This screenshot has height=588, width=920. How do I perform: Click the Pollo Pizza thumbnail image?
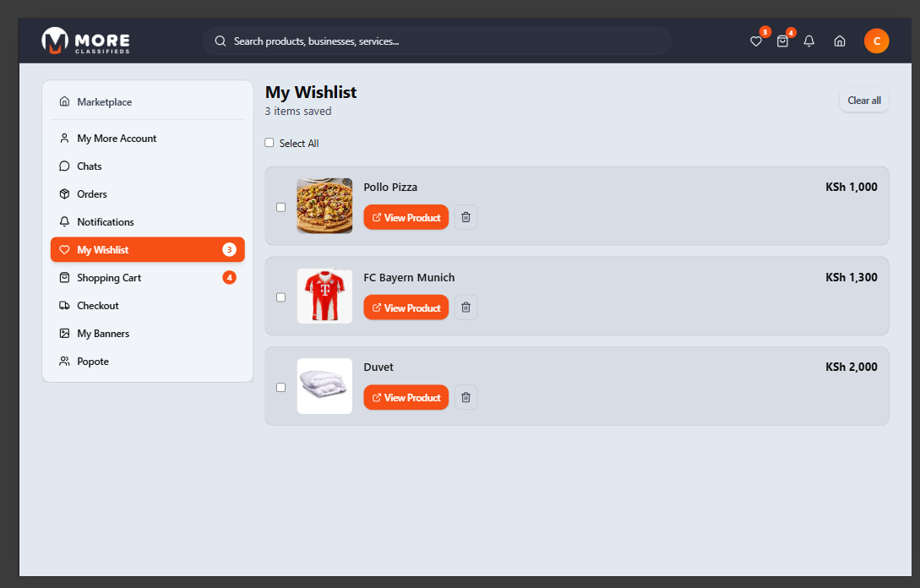click(x=324, y=205)
